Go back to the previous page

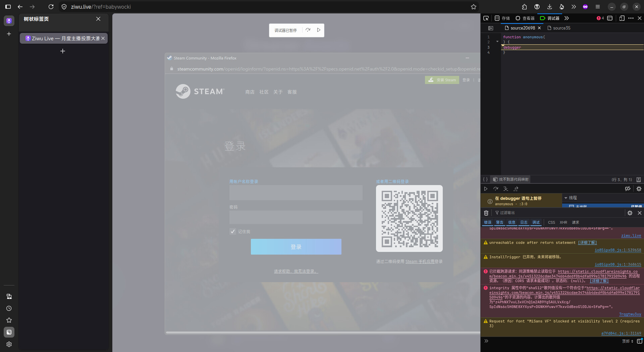[x=20, y=7]
